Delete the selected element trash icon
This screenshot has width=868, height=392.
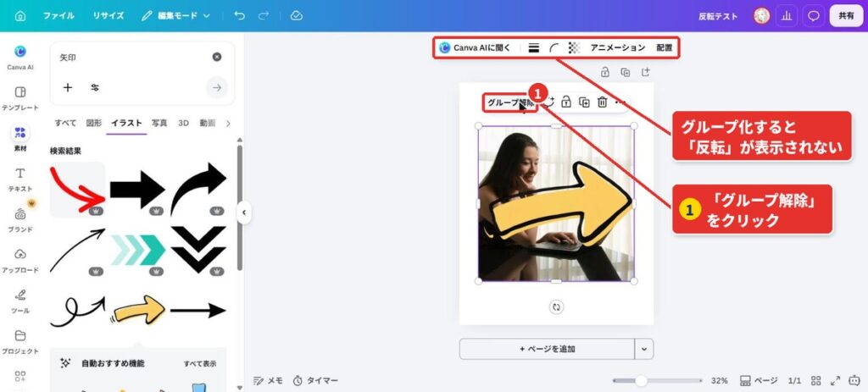pyautogui.click(x=603, y=102)
